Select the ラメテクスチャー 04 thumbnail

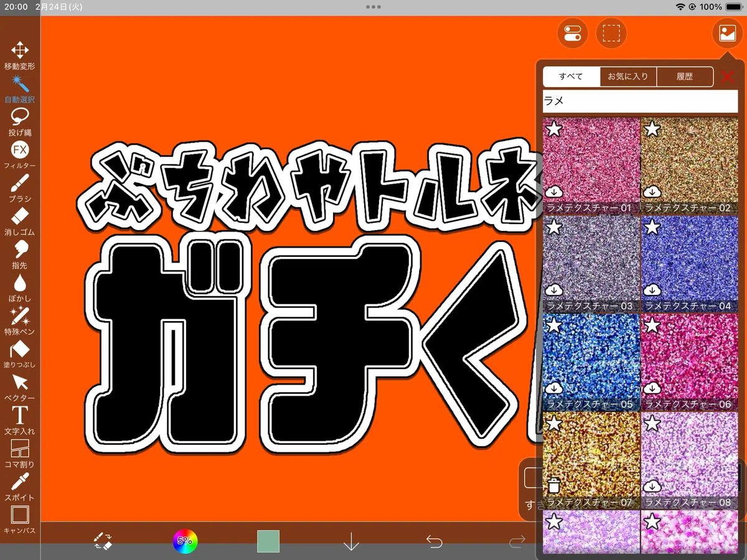click(x=690, y=264)
